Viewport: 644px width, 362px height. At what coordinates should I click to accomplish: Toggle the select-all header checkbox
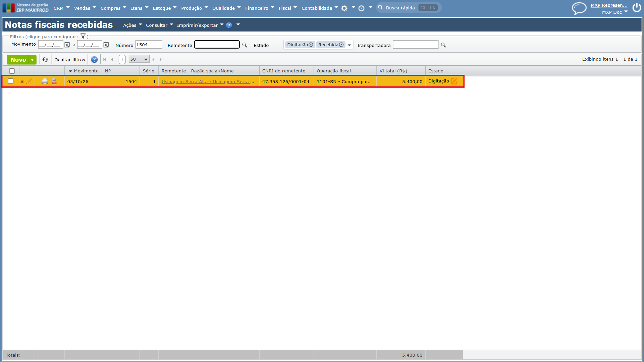(x=12, y=71)
